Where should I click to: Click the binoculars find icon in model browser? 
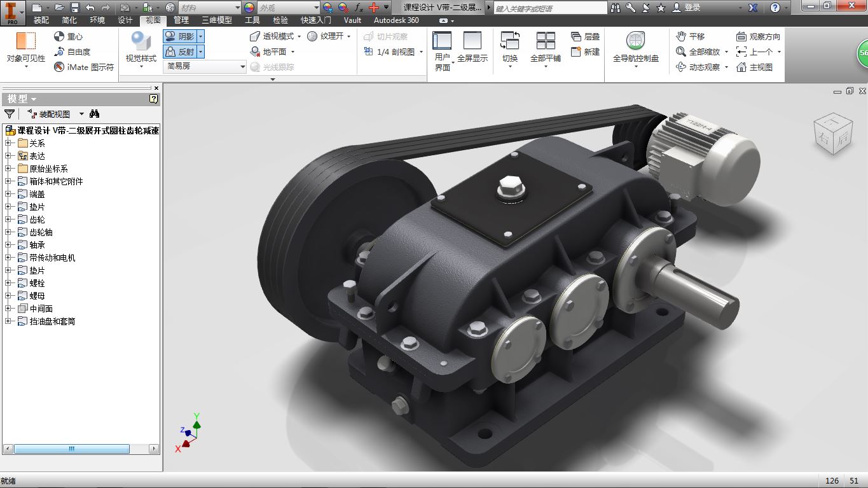(x=95, y=114)
